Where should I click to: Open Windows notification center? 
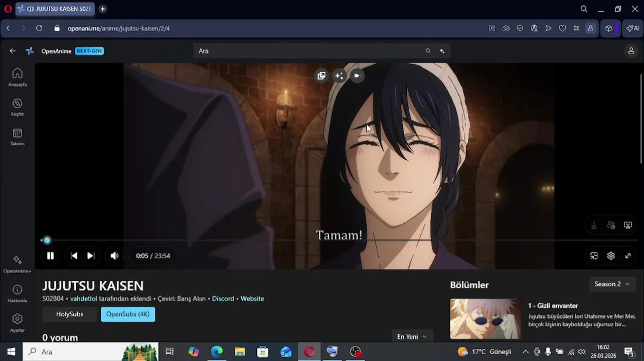click(629, 351)
